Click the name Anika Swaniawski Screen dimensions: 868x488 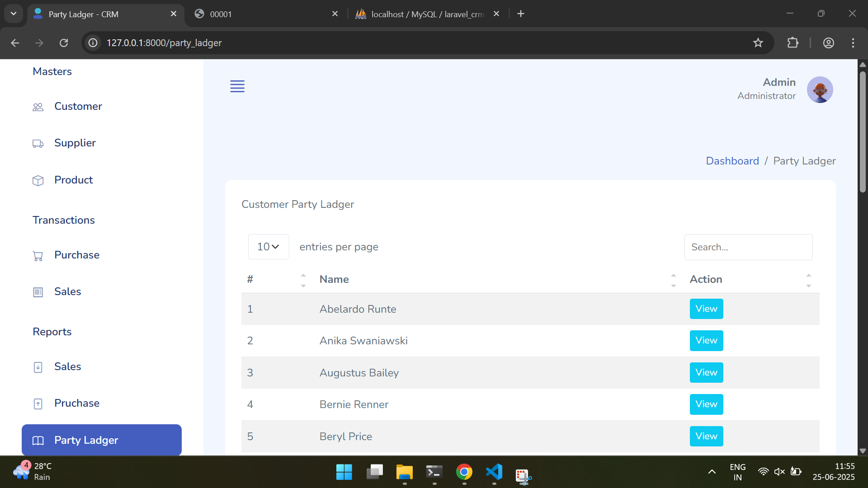pyautogui.click(x=363, y=341)
